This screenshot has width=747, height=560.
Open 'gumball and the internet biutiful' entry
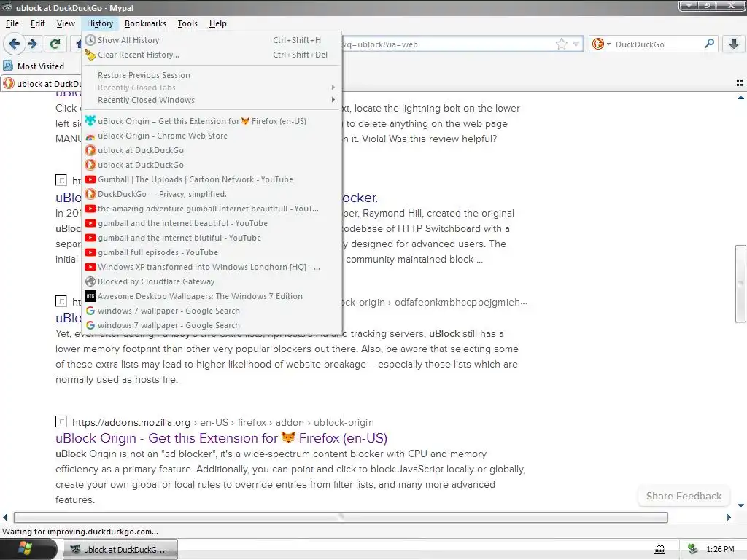point(212,238)
